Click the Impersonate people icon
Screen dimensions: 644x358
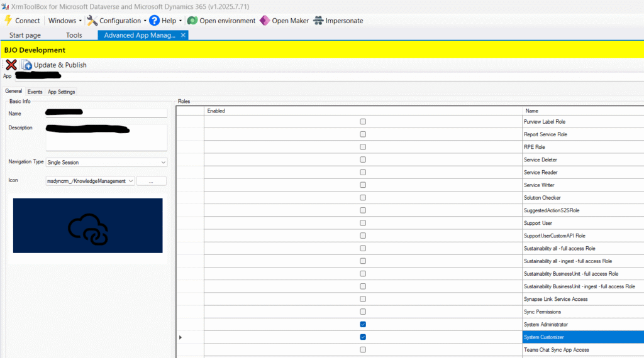(319, 21)
